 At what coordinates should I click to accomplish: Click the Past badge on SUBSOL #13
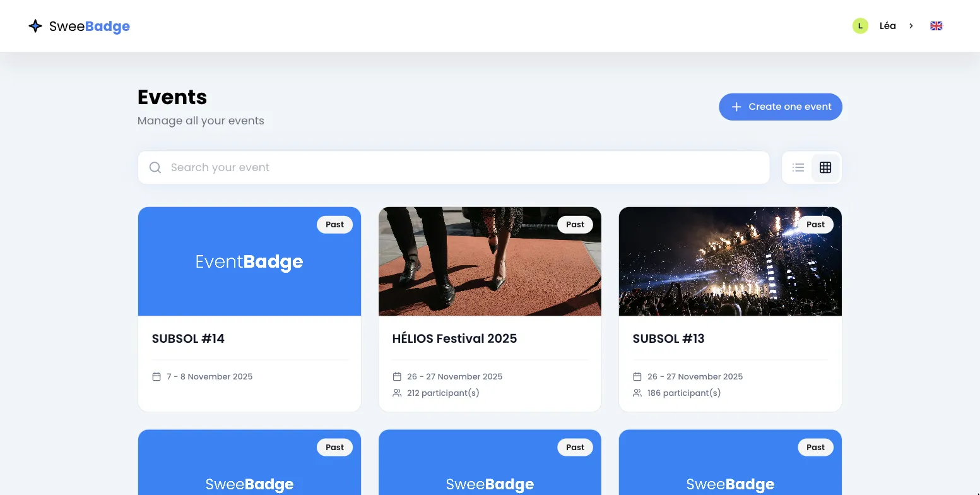[x=816, y=224]
